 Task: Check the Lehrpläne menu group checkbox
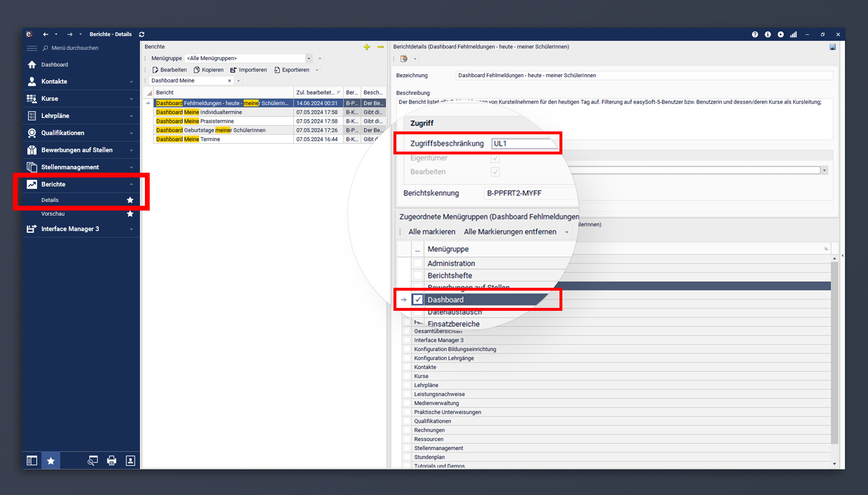coord(407,386)
